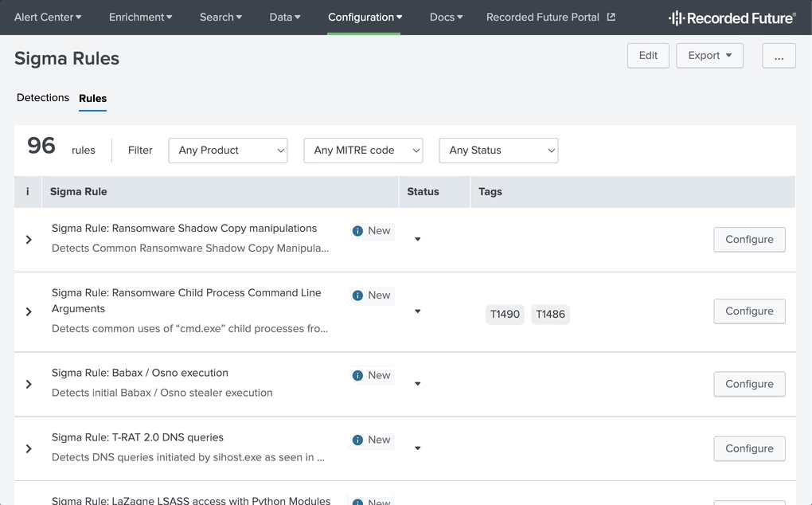Open the Any Status filter dropdown

(498, 151)
